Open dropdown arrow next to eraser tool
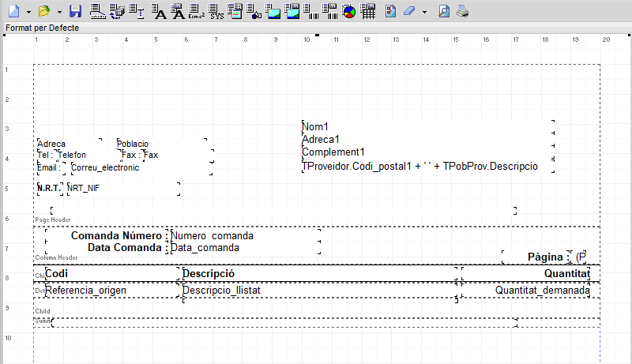Screen dimensions: 632x364 coord(424,12)
